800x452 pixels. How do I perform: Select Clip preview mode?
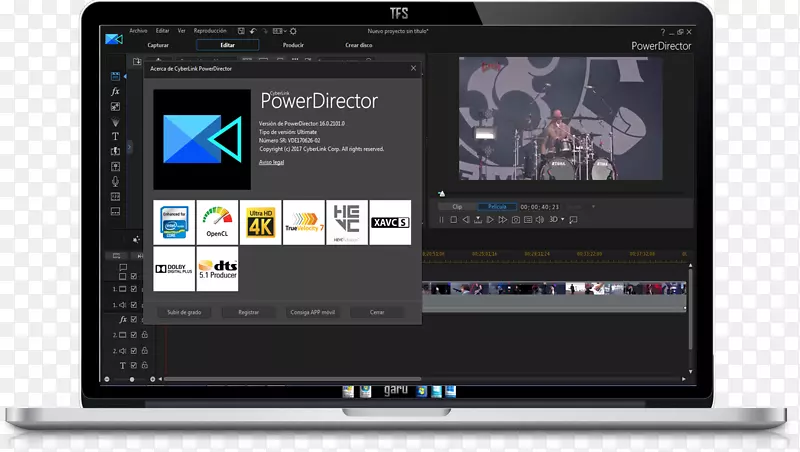tap(457, 207)
